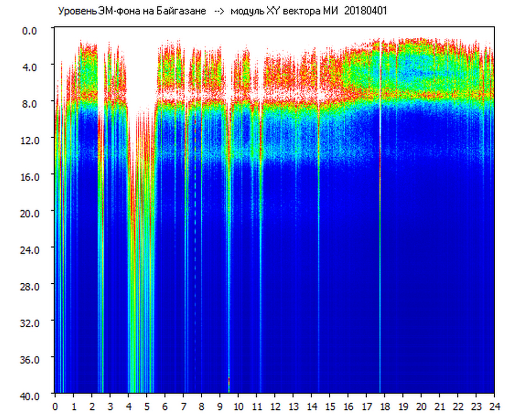This screenshot has height=420, width=512.
Task: Click the chart title text at top
Action: point(222,11)
